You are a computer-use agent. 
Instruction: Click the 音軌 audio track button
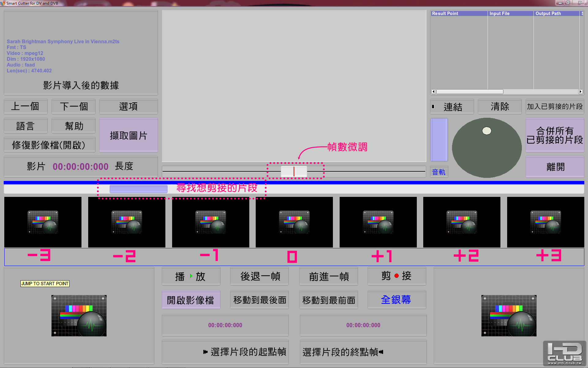click(439, 172)
